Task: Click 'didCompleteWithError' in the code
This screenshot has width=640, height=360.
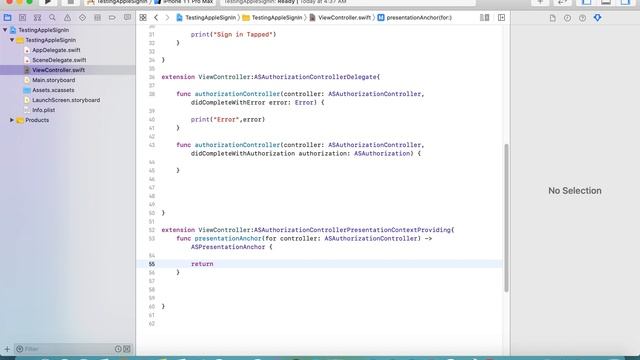Action: (x=228, y=102)
